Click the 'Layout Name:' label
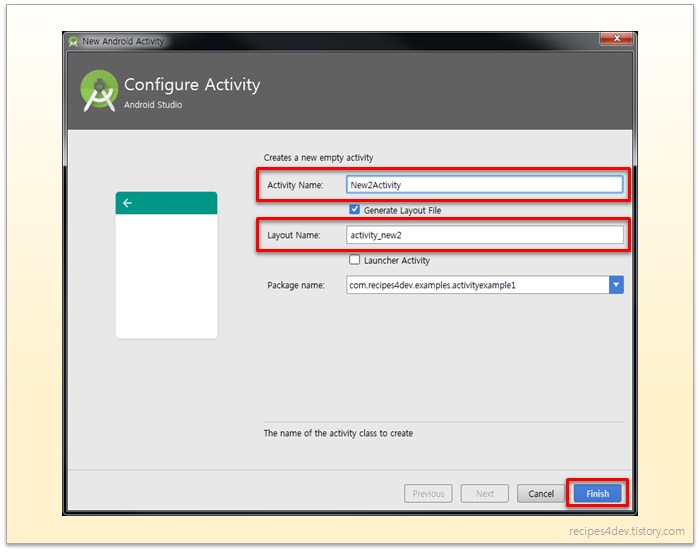 294,235
